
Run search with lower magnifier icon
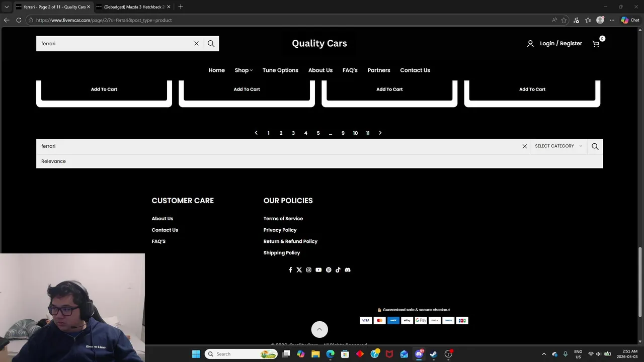tap(595, 146)
